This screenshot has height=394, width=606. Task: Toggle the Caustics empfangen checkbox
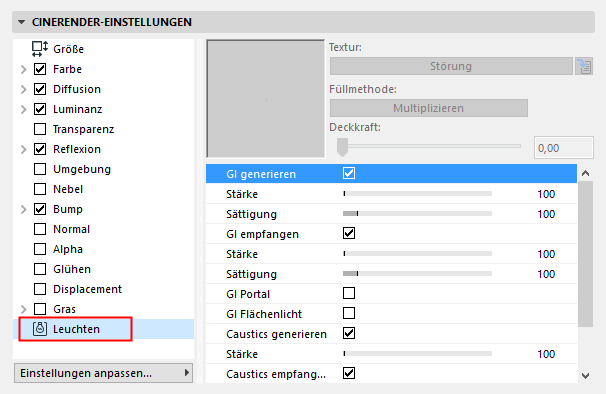[x=349, y=373]
